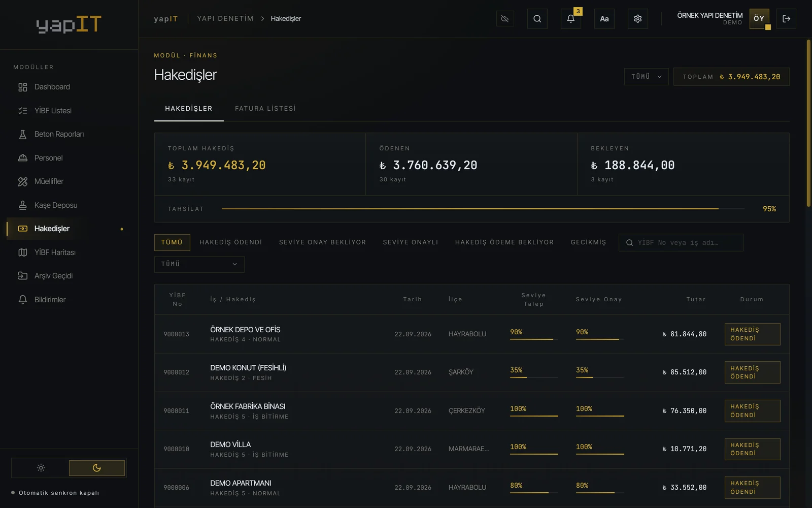Select dark theme moon button
Screen dimensions: 812x508
click(97, 468)
